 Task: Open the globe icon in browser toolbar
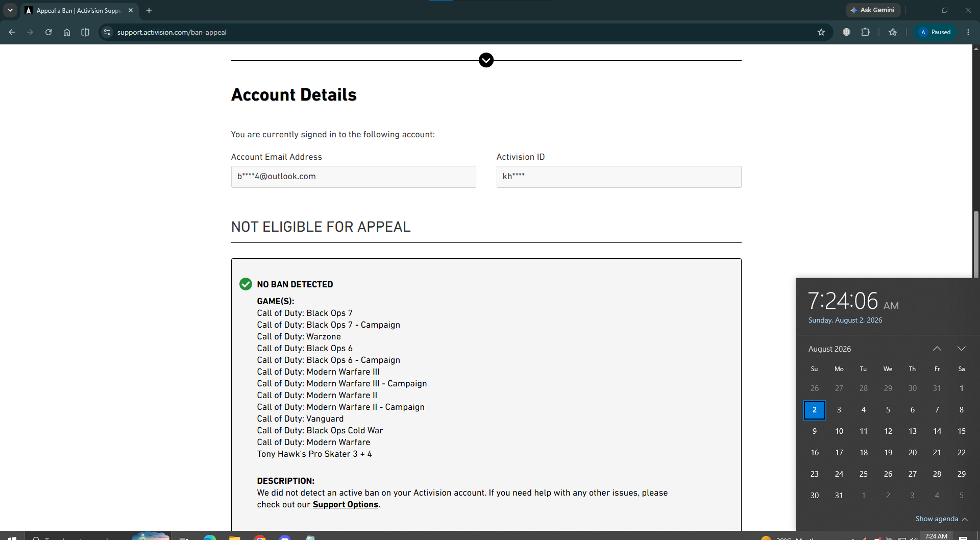(846, 32)
